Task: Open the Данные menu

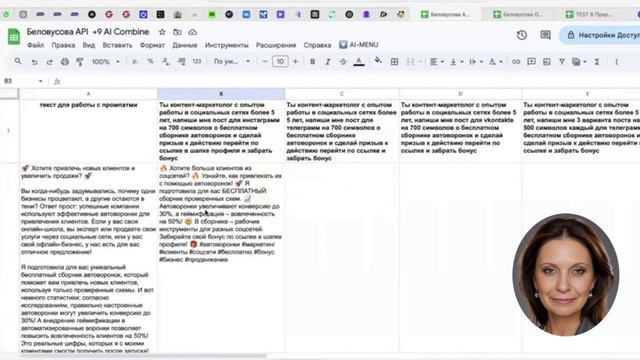Action: coord(184,45)
